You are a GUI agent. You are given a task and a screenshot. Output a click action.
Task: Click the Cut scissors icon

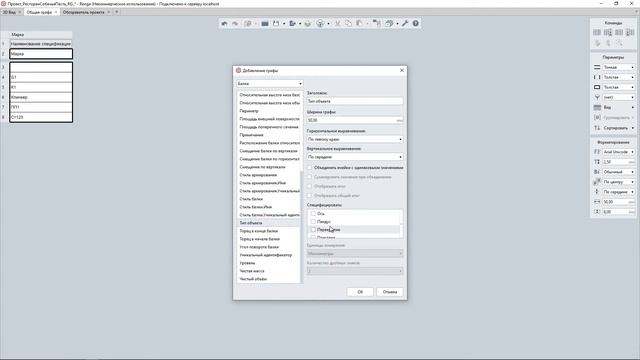coord(337,24)
